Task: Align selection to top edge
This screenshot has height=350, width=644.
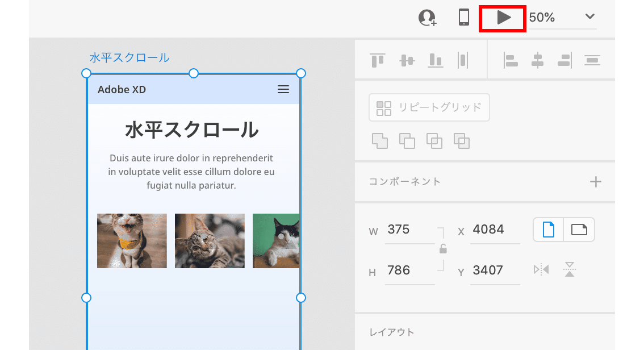Action: (378, 60)
